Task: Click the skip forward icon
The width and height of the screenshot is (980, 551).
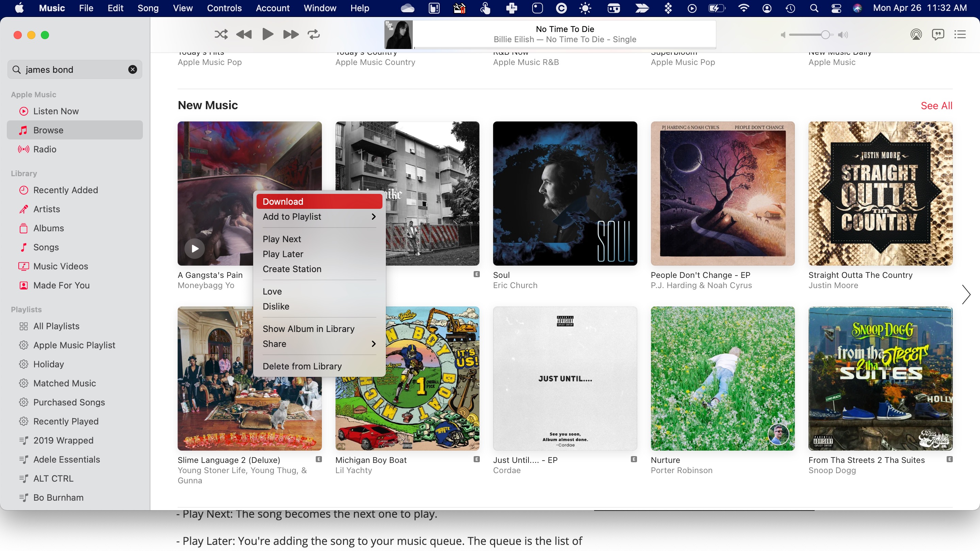Action: coord(291,34)
